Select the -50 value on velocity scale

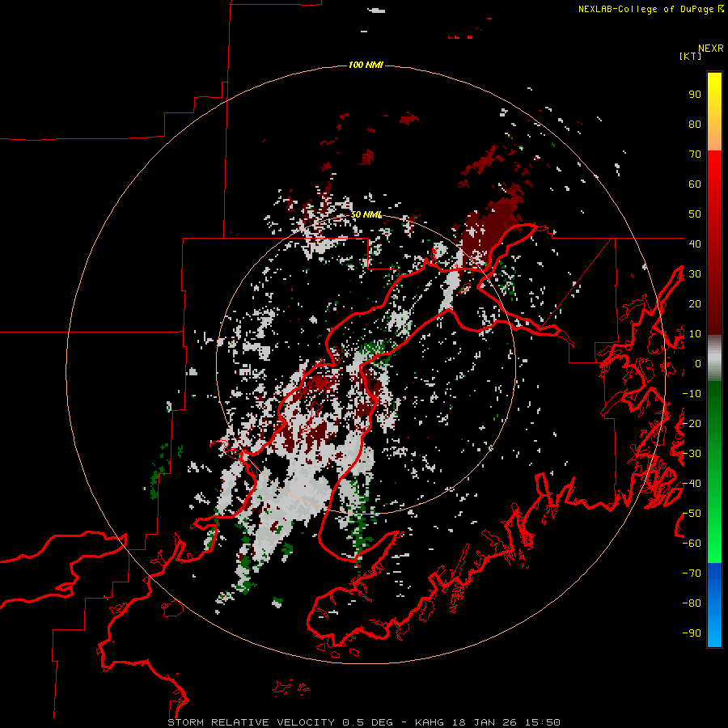(692, 514)
